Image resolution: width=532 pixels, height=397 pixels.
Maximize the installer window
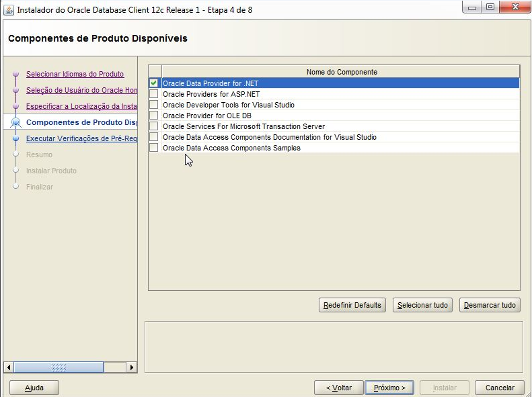[x=490, y=7]
